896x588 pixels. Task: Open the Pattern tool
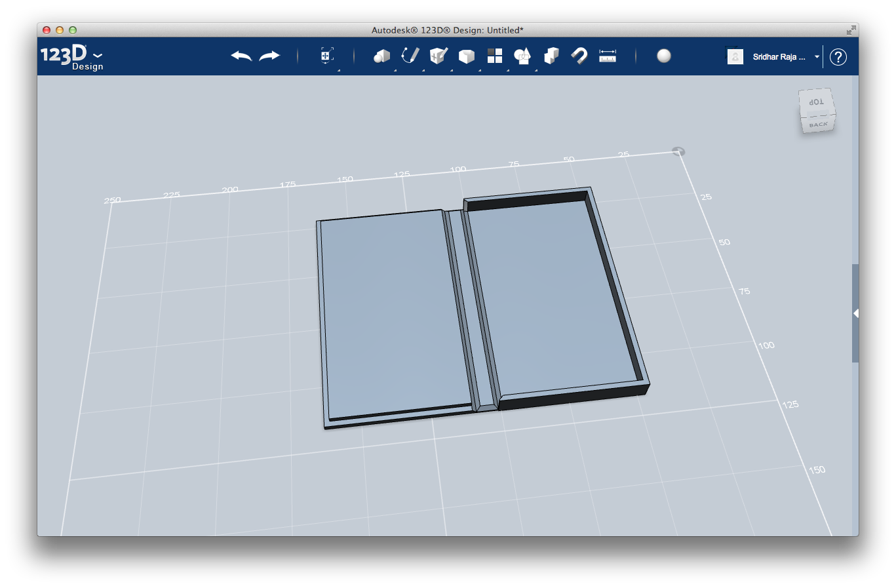[494, 56]
